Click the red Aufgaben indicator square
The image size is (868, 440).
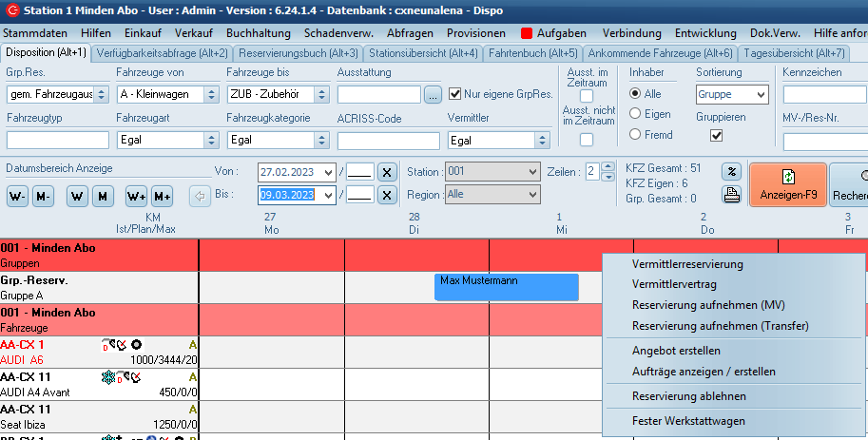click(526, 32)
